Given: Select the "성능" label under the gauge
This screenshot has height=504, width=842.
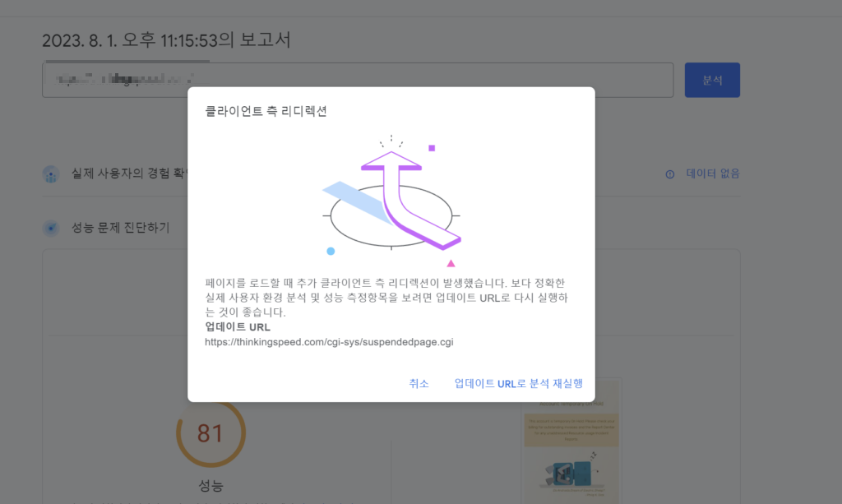Looking at the screenshot, I should click(x=210, y=486).
